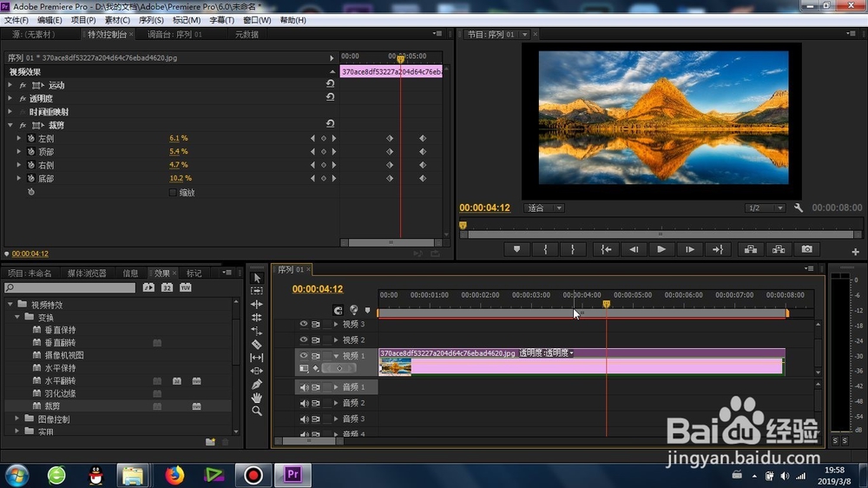Go to Out point button
868x488 pixels.
(x=718, y=249)
